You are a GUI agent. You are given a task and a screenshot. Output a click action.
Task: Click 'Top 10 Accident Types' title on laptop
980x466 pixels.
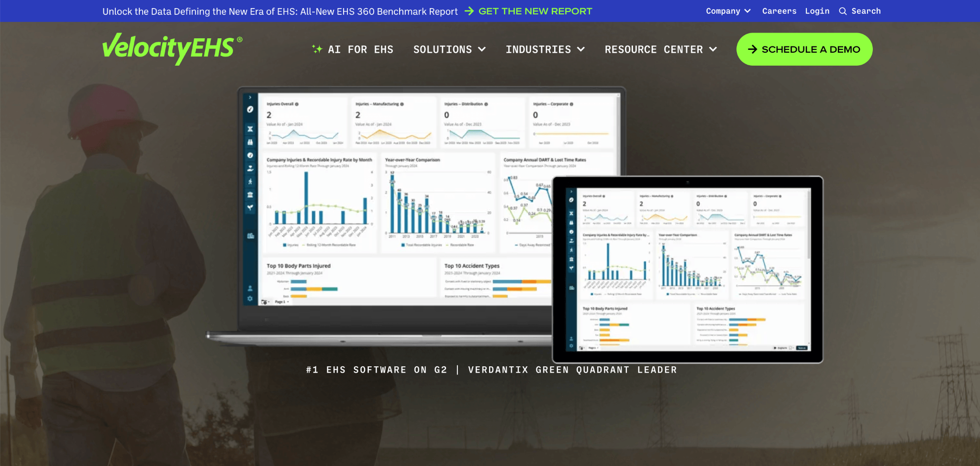[472, 266]
